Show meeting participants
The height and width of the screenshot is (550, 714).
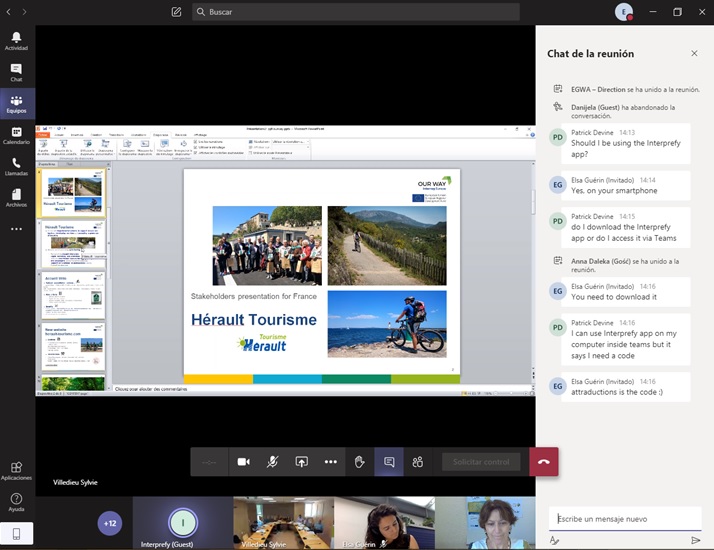(418, 462)
